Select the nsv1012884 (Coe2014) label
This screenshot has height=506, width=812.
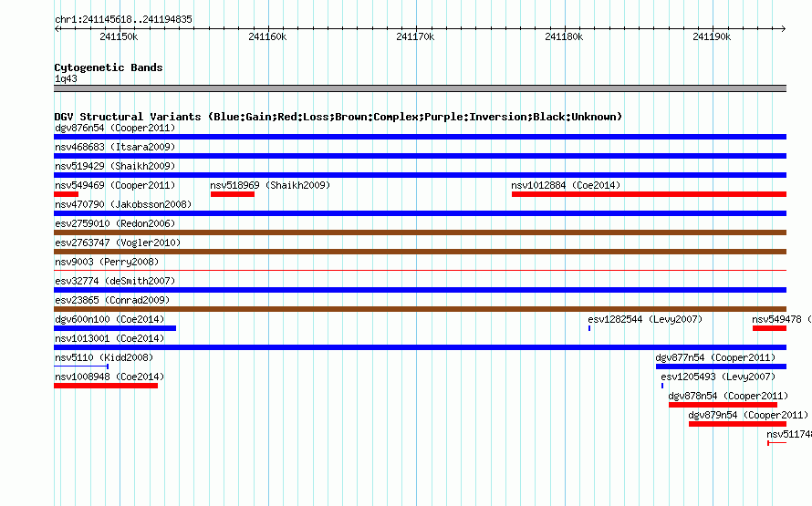tap(566, 185)
